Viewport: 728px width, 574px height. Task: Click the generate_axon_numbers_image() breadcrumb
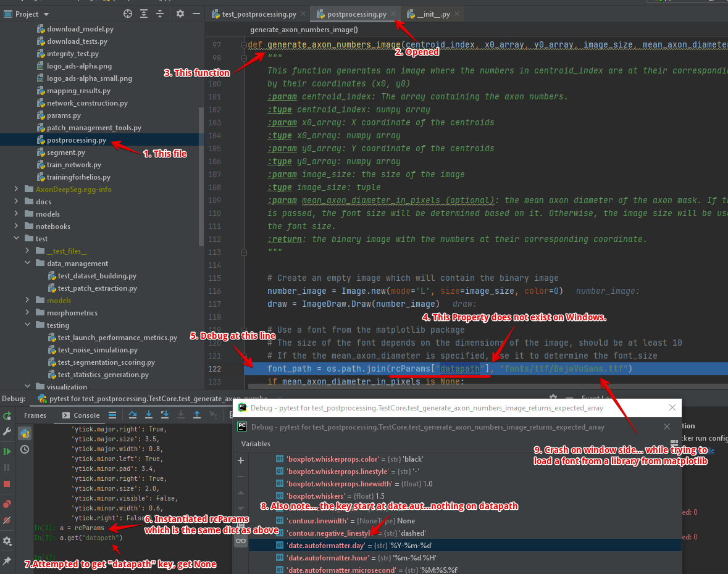click(304, 30)
